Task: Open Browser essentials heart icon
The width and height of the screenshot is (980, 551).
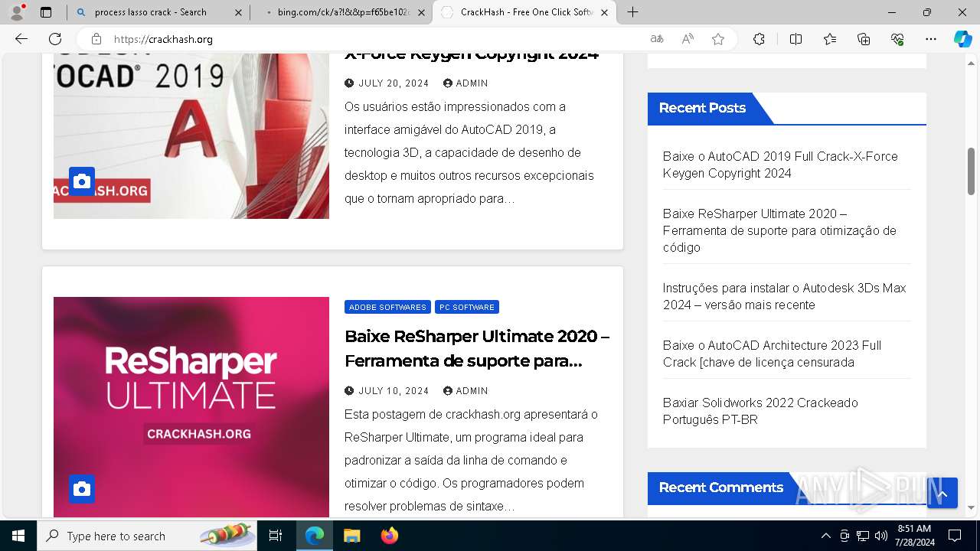Action: coord(897,39)
